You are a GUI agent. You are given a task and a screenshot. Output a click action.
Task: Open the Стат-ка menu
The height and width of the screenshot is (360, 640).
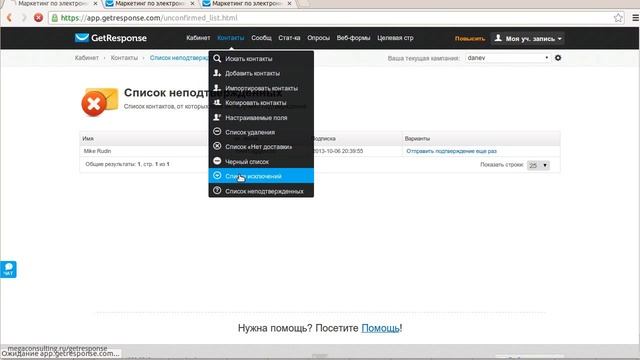289,38
